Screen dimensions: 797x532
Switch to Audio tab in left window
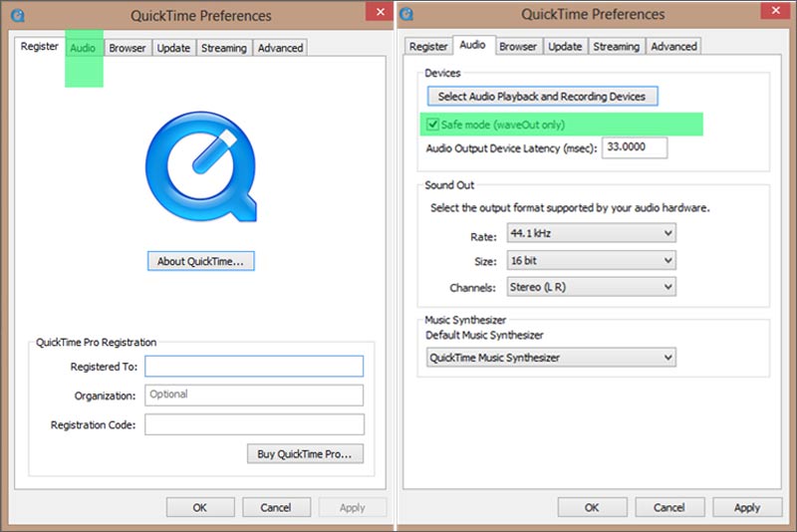point(84,48)
